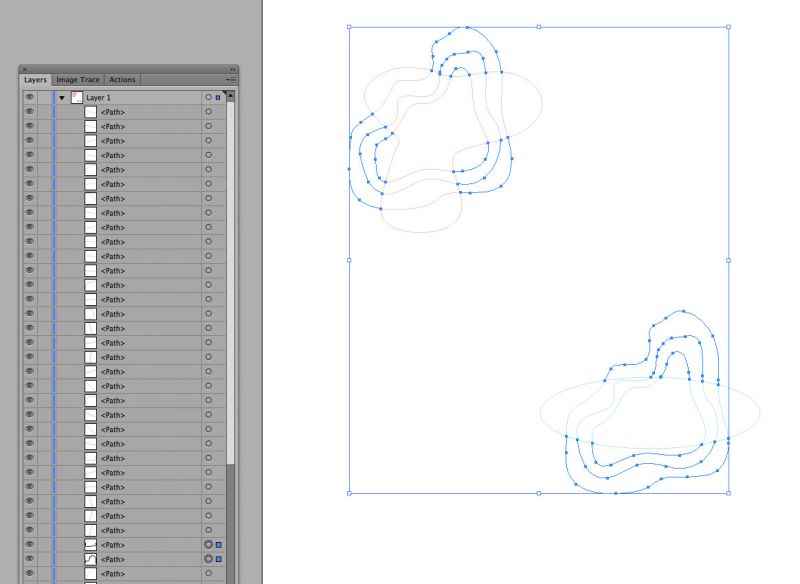This screenshot has height=584, width=800.
Task: Open the Layers panel flyout menu
Action: (x=233, y=79)
